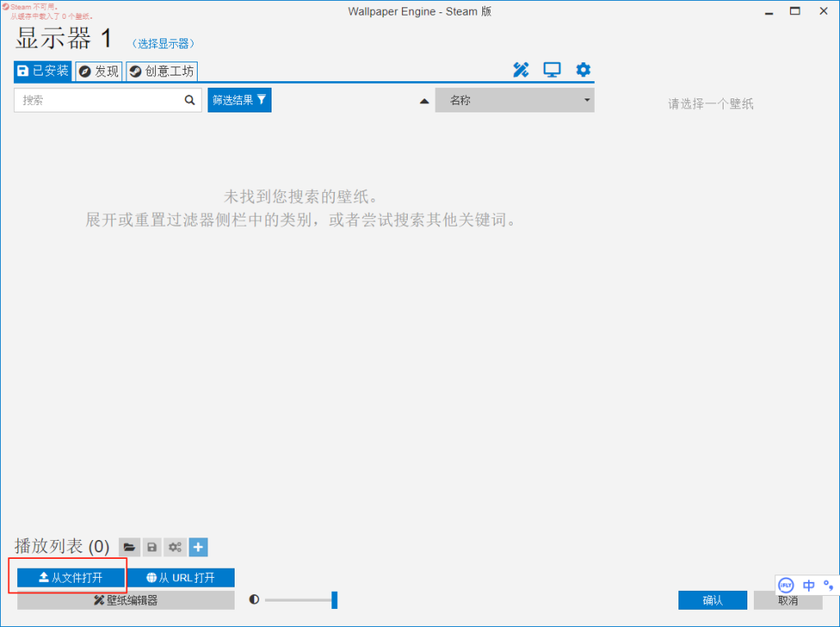Switch to the 已安装 tab
Image resolution: width=840 pixels, height=627 pixels.
[x=43, y=71]
